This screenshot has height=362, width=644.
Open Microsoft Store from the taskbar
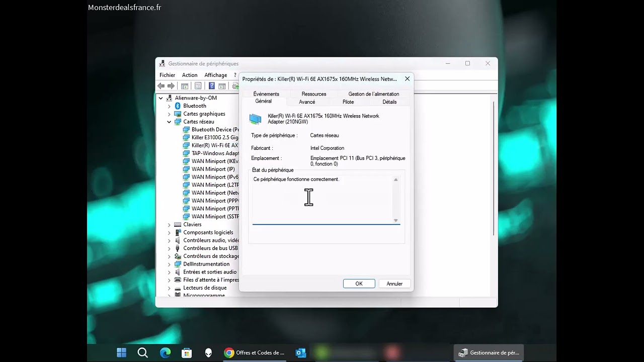tap(187, 353)
